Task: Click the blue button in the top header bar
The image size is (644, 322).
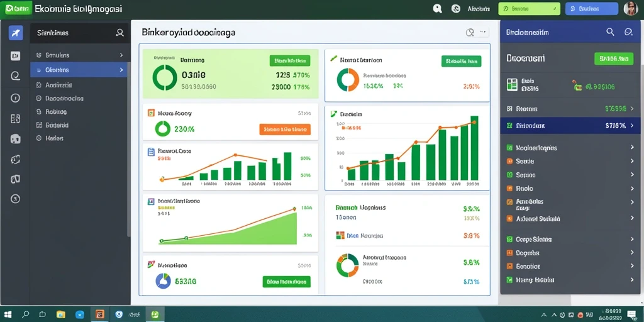Action: click(591, 9)
